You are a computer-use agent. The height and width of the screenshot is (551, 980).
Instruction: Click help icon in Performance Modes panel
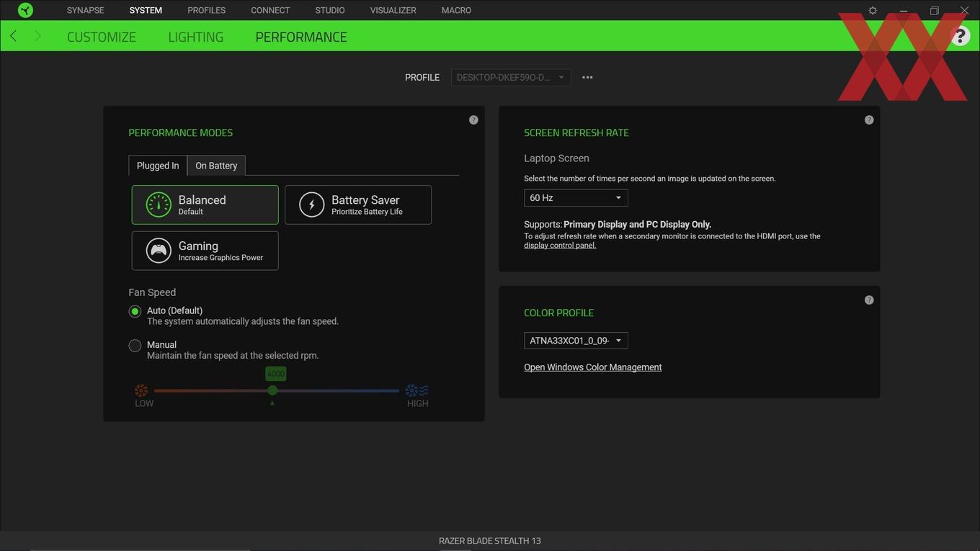(x=473, y=120)
